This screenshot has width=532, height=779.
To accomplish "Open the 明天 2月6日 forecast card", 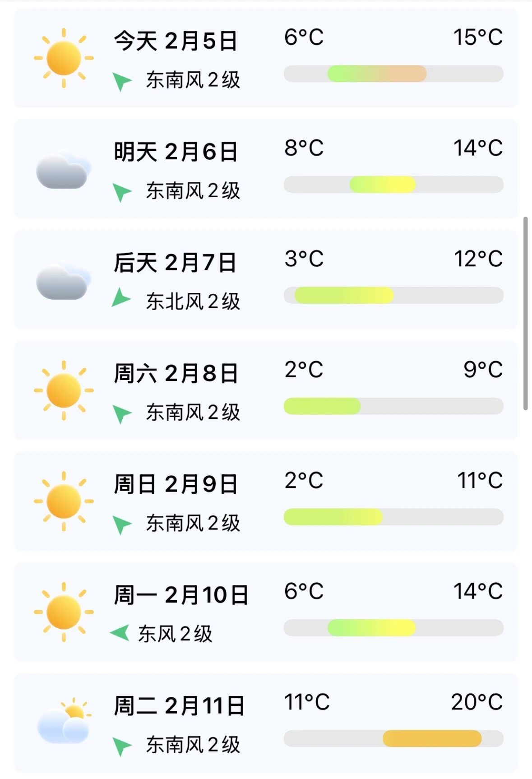I will [x=266, y=169].
